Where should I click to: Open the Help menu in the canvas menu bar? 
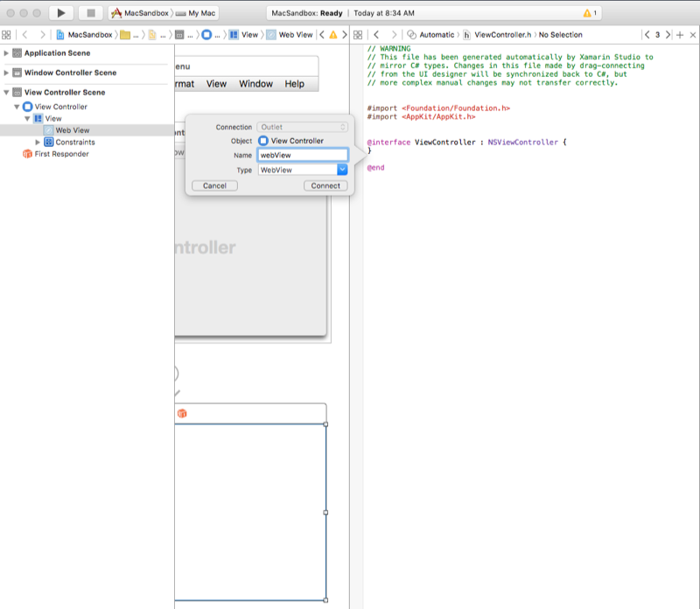[295, 84]
